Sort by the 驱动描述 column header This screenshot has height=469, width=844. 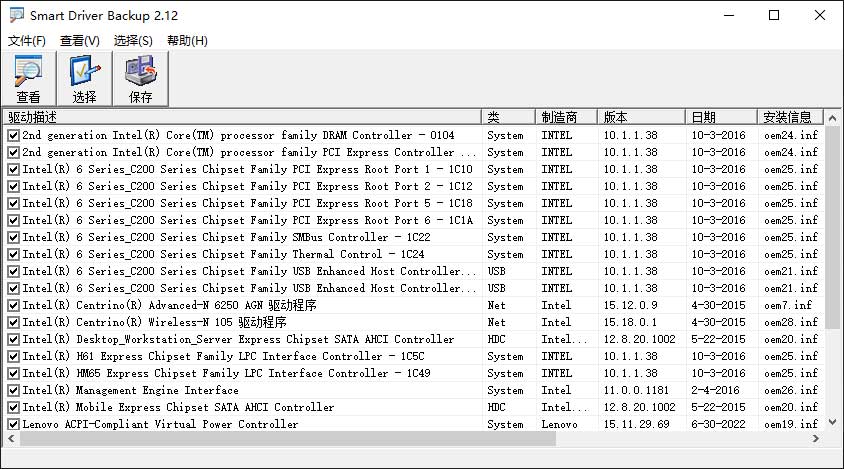[x=242, y=117]
